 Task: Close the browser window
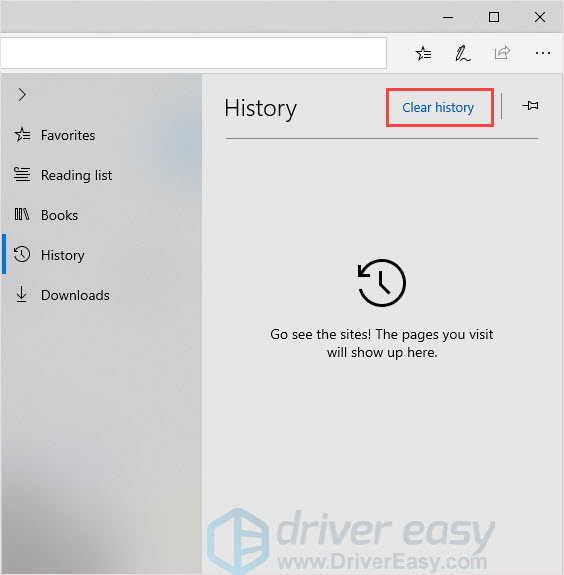click(540, 17)
